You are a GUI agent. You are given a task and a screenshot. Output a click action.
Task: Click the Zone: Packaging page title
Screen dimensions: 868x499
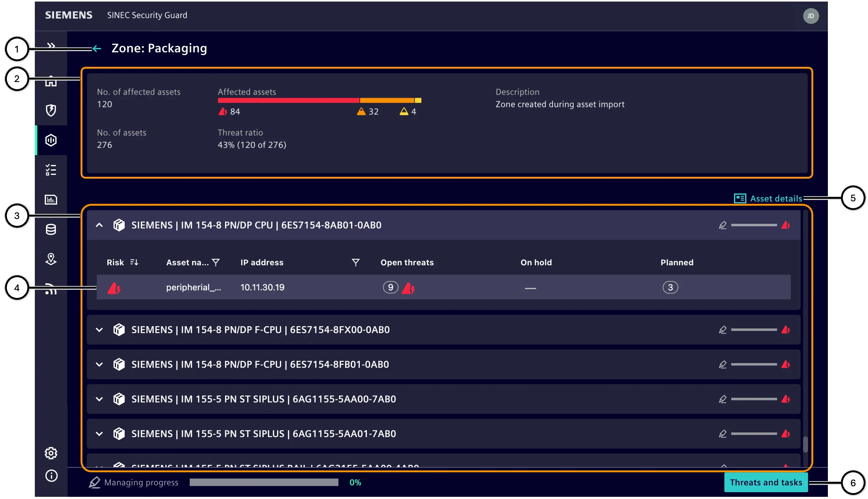tap(159, 48)
